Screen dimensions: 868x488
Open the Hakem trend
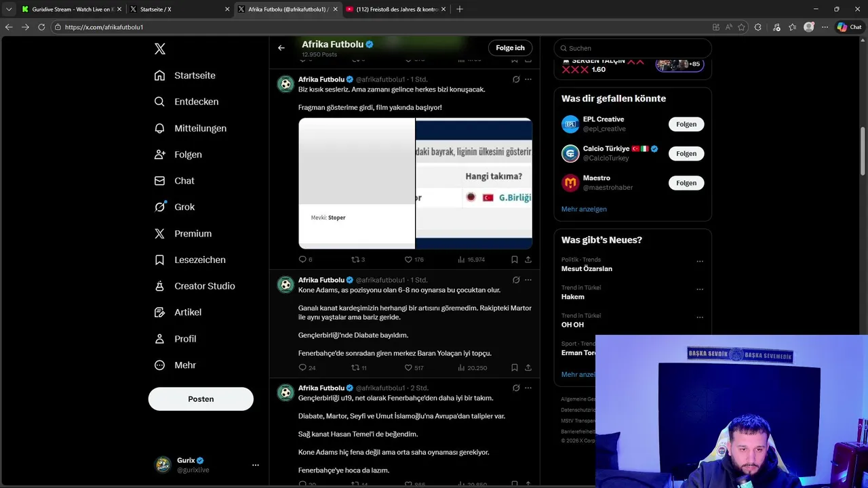click(572, 297)
